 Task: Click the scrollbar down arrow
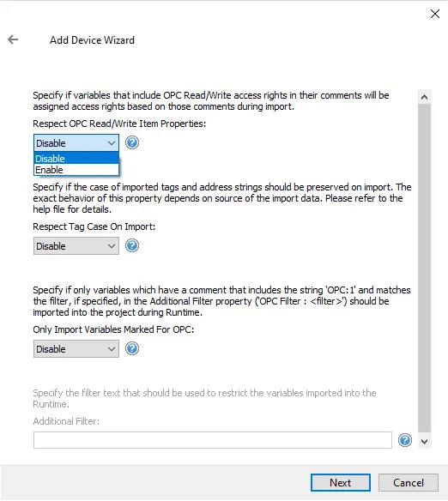pyautogui.click(x=424, y=442)
